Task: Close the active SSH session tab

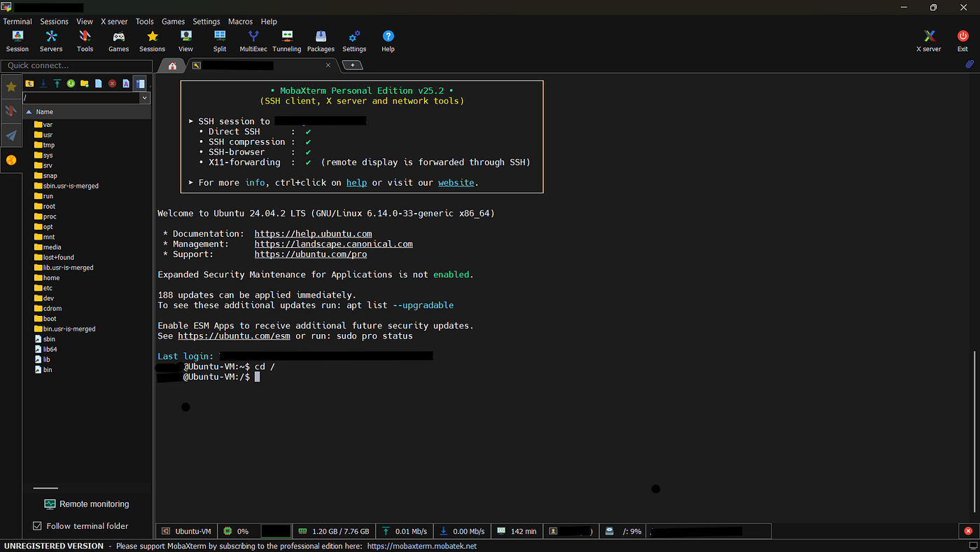Action: (328, 65)
